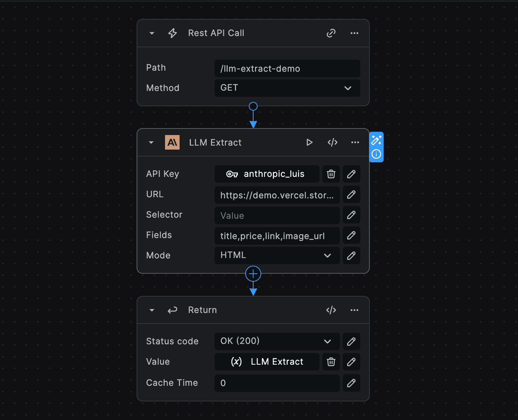
Task: Open the LLM Extract options menu
Action: point(355,142)
